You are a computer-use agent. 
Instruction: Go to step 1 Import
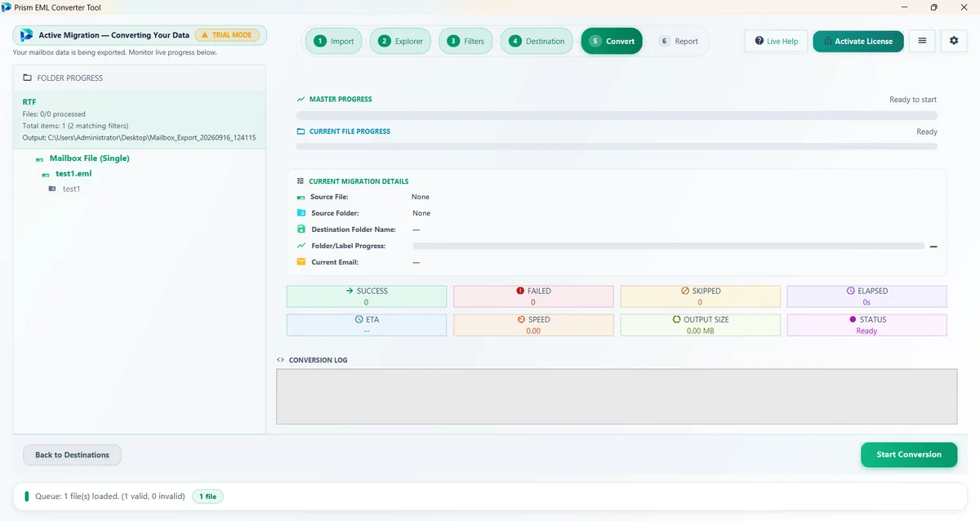click(334, 41)
